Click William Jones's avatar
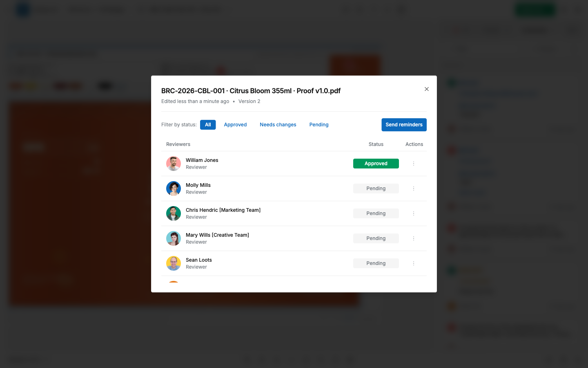The width and height of the screenshot is (588, 368). 174,164
